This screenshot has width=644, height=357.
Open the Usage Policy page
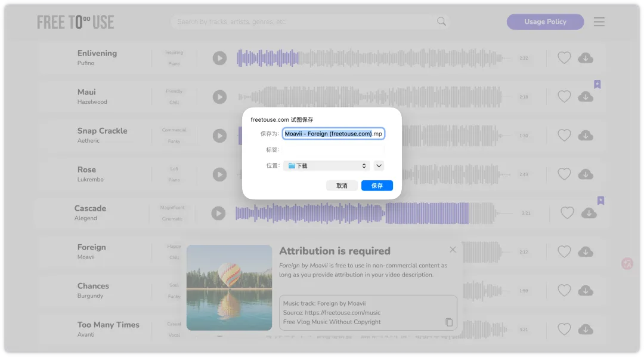click(545, 22)
